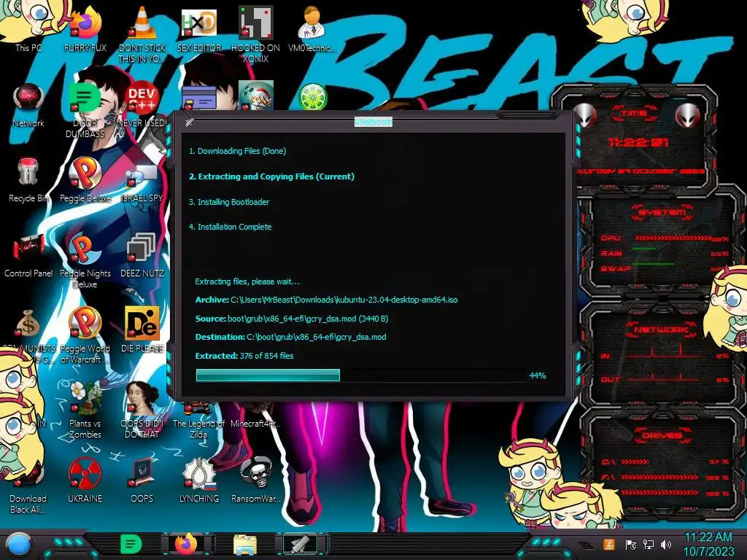
Task: Launch the Plants vs Zombies shortcut
Action: click(x=85, y=410)
